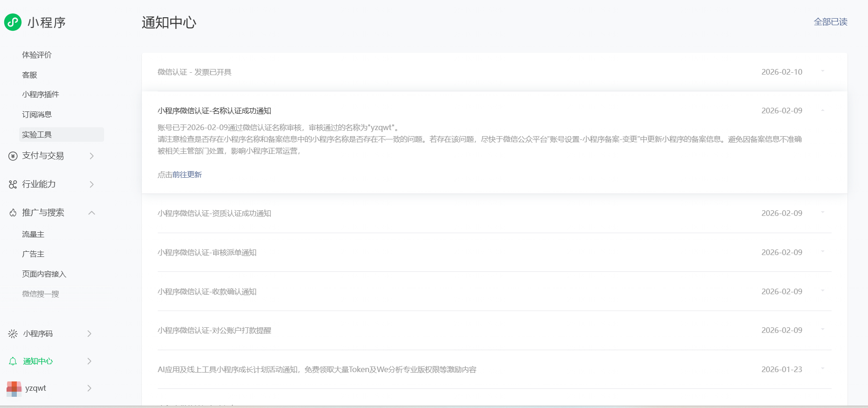
Task: Open 流量主 under 推广与搜索
Action: (x=33, y=235)
